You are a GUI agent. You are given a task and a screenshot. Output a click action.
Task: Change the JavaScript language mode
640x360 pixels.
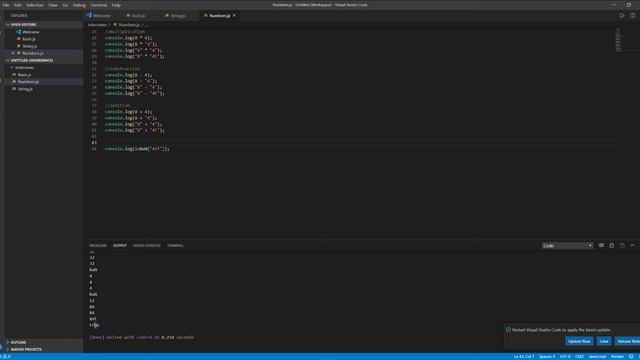598,357
